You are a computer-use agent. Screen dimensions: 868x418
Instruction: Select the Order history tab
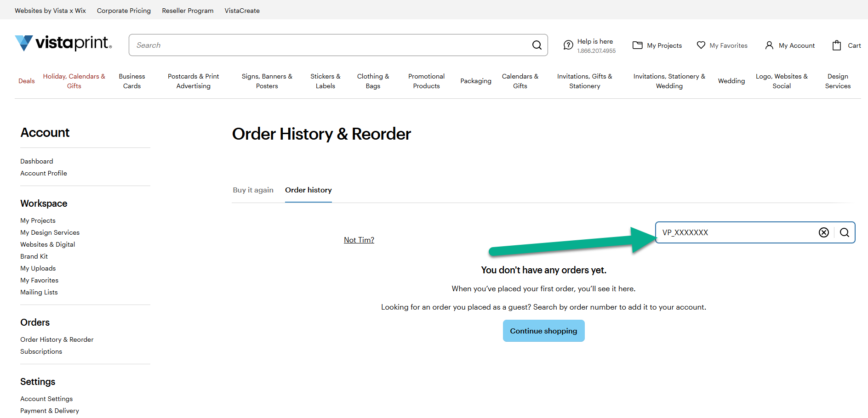(308, 190)
